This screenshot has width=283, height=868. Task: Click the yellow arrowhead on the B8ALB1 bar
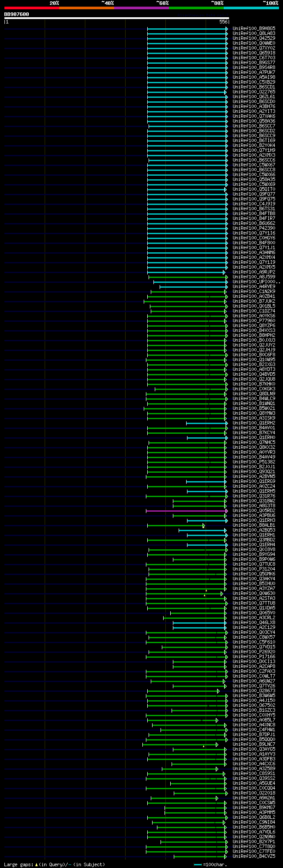click(203, 525)
